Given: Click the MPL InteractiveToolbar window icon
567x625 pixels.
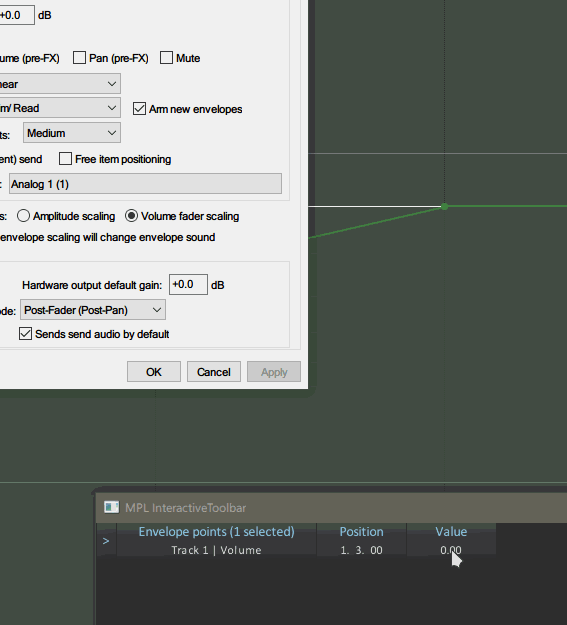Looking at the screenshot, I should (111, 507).
